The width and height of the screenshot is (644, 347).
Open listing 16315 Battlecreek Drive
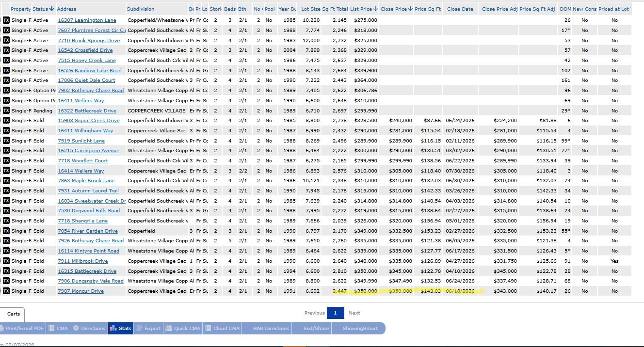coord(87,271)
